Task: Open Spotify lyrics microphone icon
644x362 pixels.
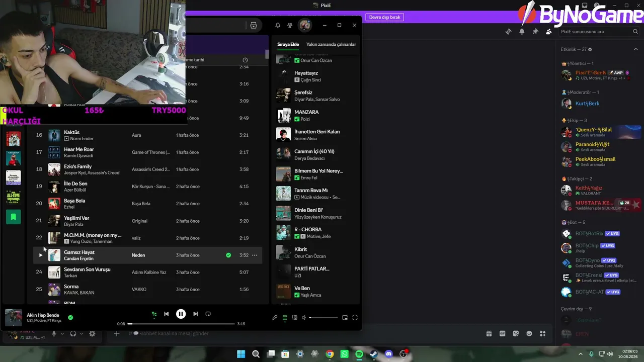Action: tap(275, 318)
